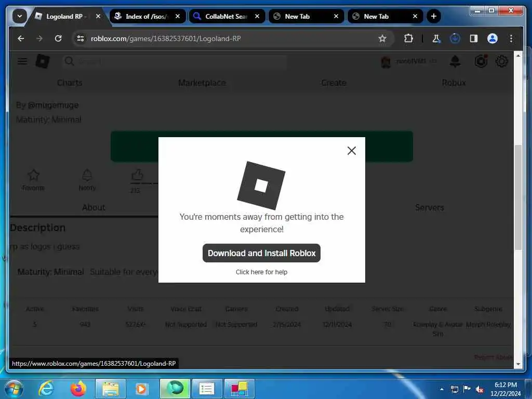Open creator @mugemuge profile link
This screenshot has width=532, height=399.
pos(54,105)
